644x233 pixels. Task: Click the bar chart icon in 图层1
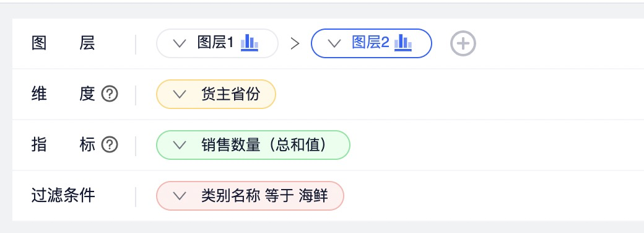250,43
